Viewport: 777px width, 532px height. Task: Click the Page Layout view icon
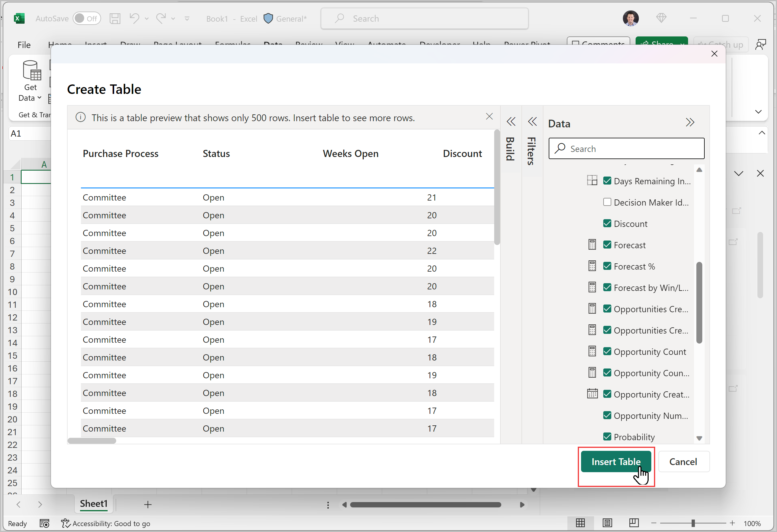coord(607,523)
